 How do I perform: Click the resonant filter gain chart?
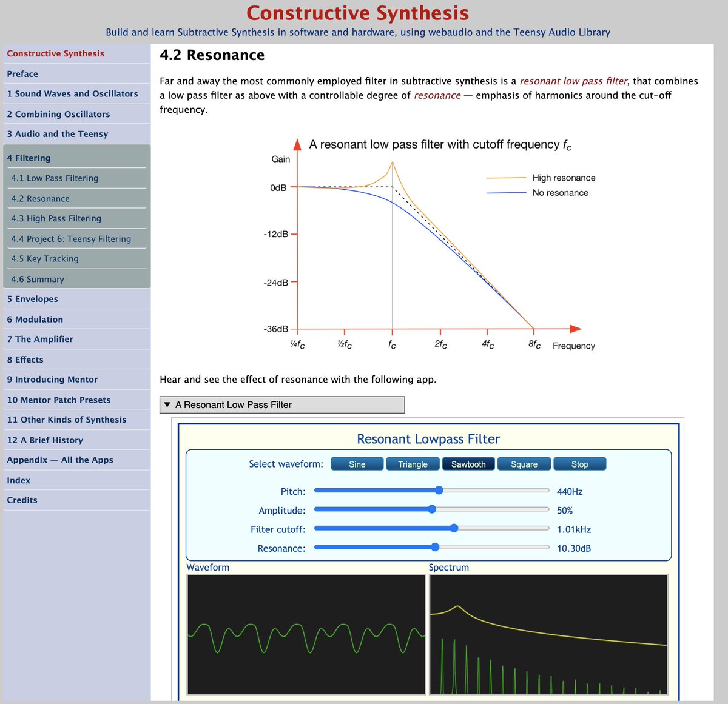click(431, 245)
